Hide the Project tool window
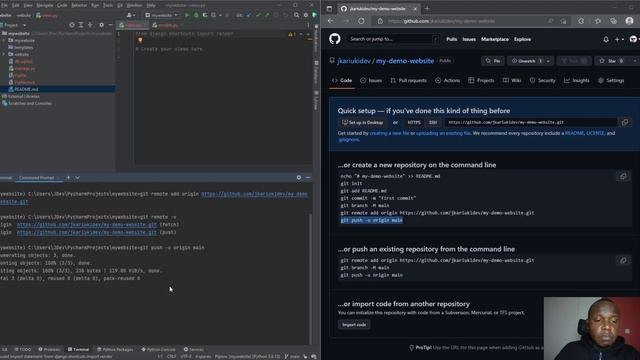Screen dimensions: 640x360 coord(110,25)
